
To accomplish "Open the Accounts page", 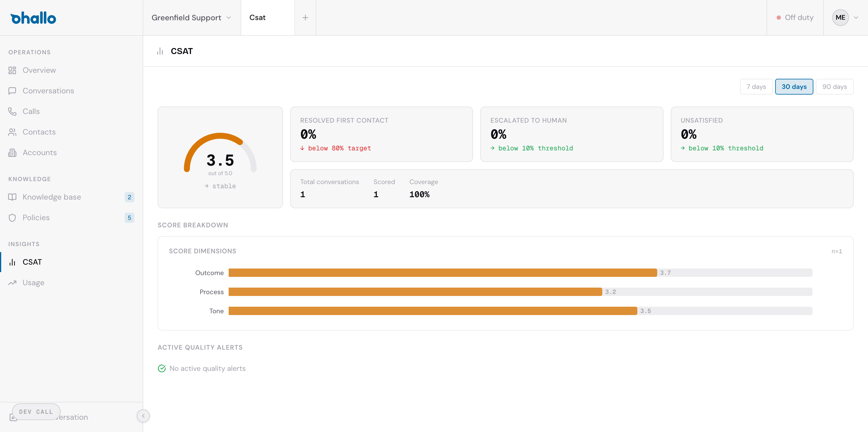I will [x=71, y=152].
